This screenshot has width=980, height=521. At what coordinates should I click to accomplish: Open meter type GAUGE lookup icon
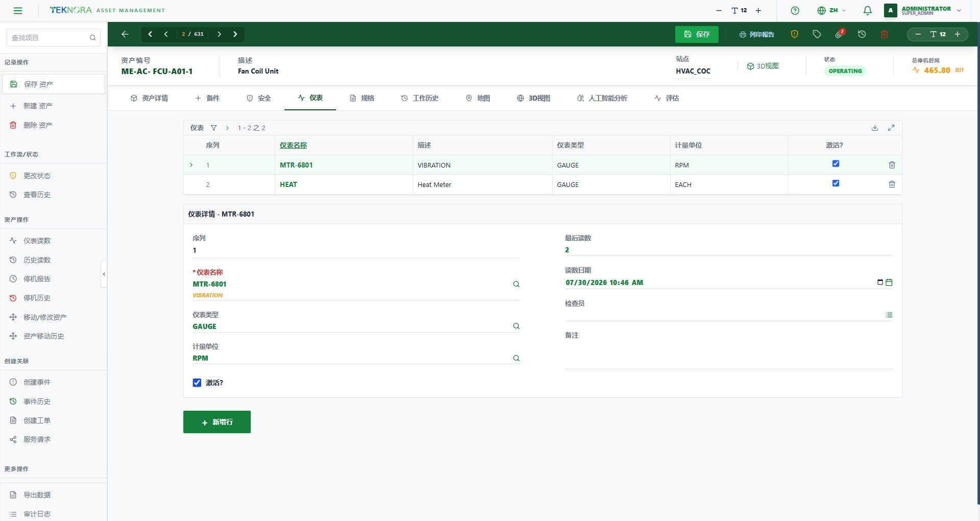tap(516, 326)
